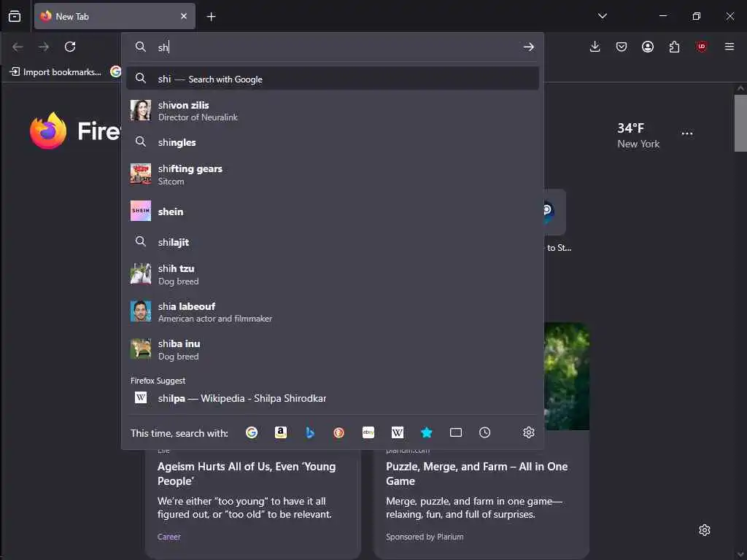Image resolution: width=747 pixels, height=560 pixels.
Task: Choose the shifting gears suggestion
Action: click(x=333, y=174)
